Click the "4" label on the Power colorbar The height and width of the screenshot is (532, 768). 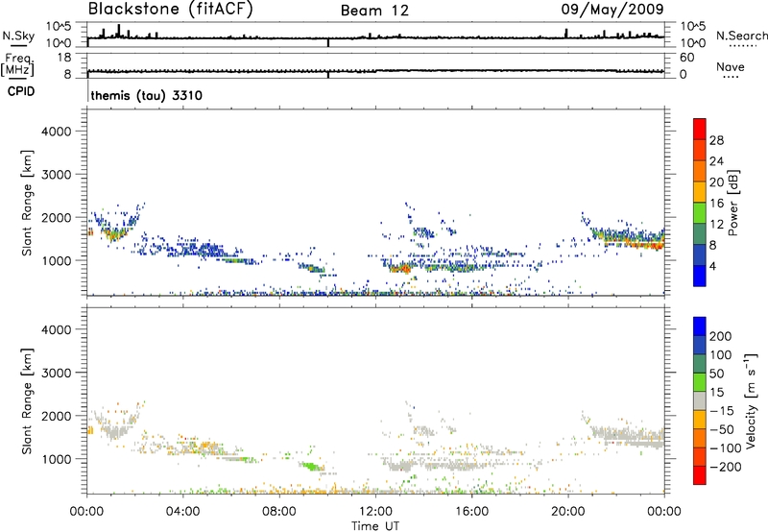[712, 266]
